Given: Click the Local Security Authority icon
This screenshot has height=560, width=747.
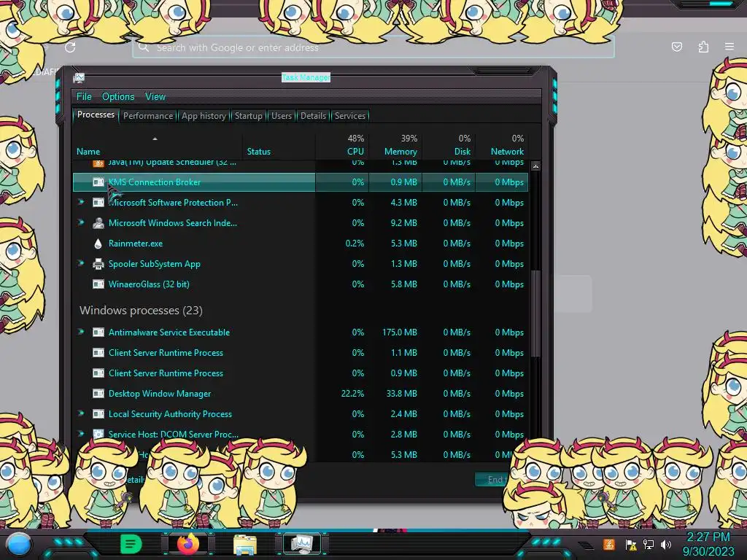Looking at the screenshot, I should pyautogui.click(x=98, y=414).
